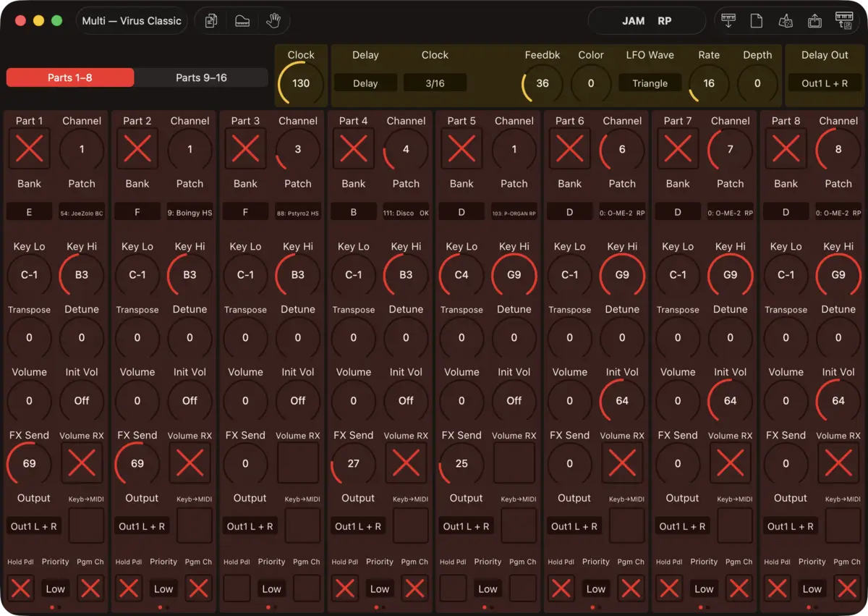
Task: Click Part 1 Transpose knob
Action: point(30,337)
